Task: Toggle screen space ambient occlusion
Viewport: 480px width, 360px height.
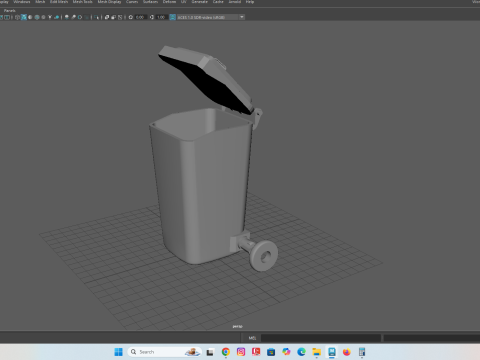Action: click(67, 17)
